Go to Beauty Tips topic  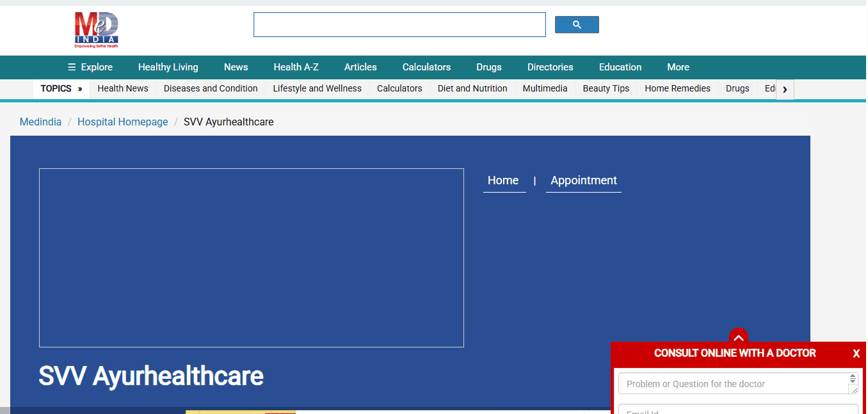pos(606,88)
